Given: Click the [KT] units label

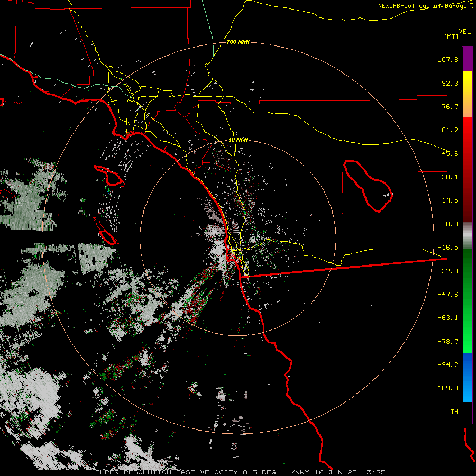Looking at the screenshot, I should [x=451, y=36].
